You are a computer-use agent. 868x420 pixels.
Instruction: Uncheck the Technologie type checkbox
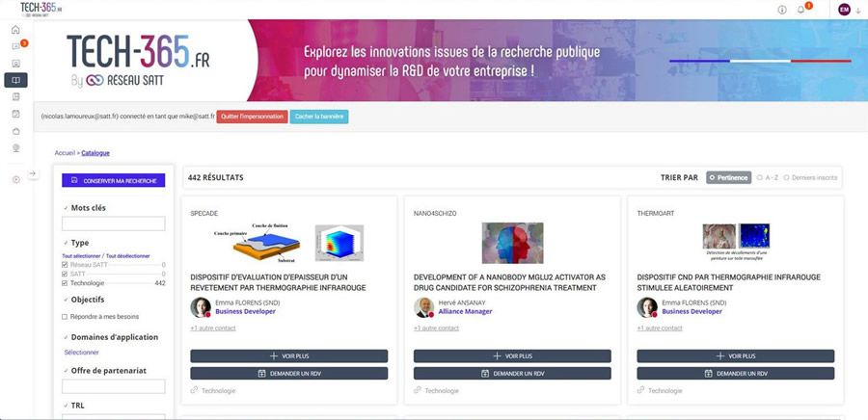[x=65, y=283]
